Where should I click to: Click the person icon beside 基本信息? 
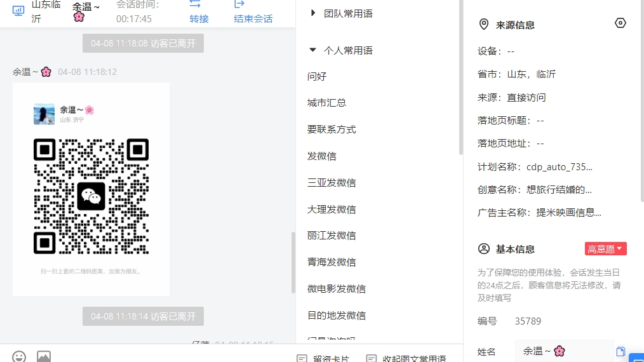coord(484,248)
